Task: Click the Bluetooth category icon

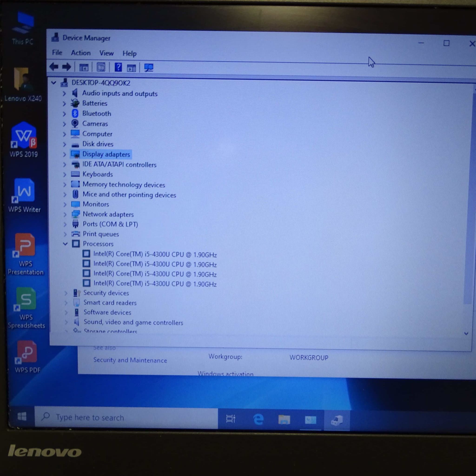Action: pos(75,113)
